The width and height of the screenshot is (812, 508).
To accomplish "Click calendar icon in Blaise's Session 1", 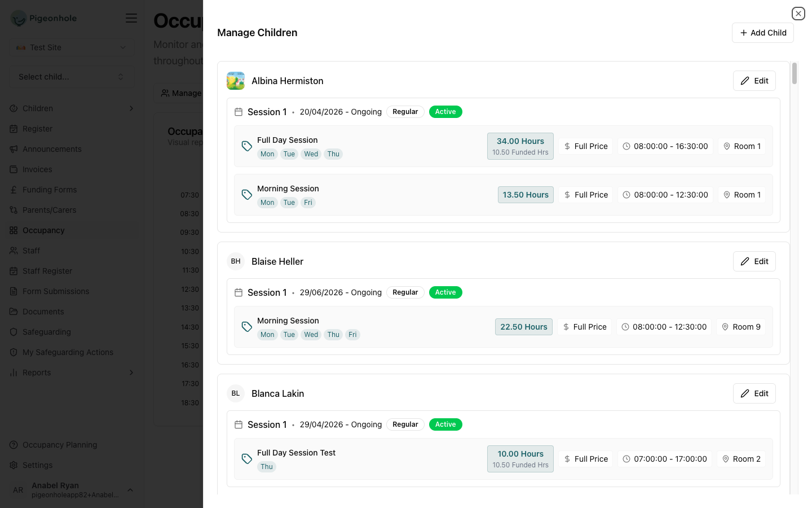I will [239, 292].
